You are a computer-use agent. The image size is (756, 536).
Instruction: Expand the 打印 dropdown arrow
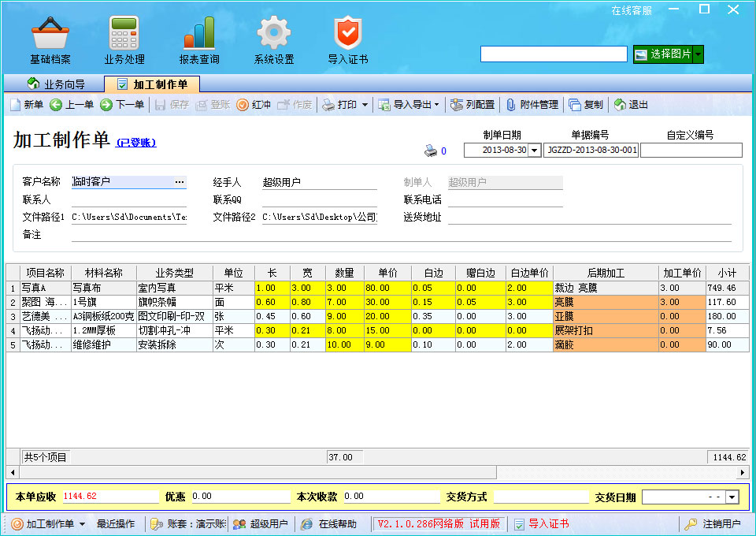point(365,105)
